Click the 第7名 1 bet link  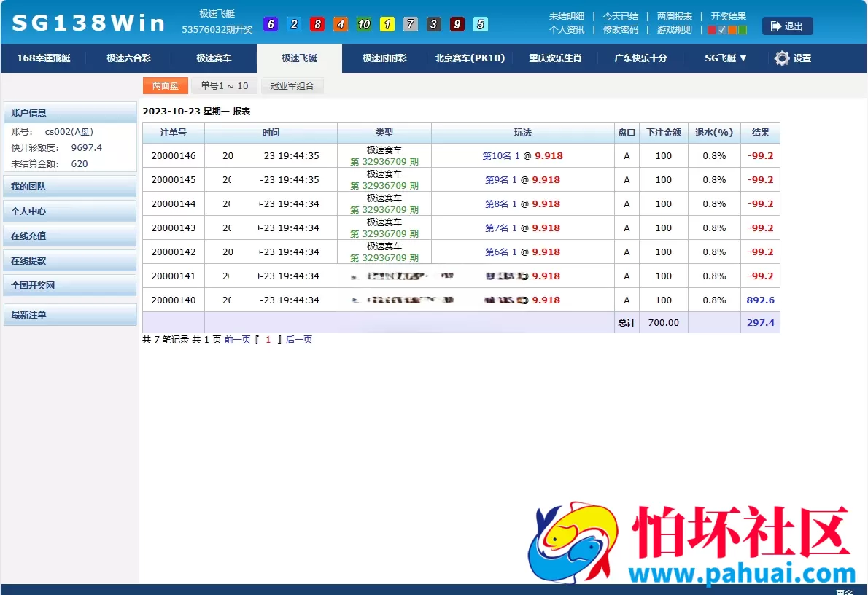[501, 228]
